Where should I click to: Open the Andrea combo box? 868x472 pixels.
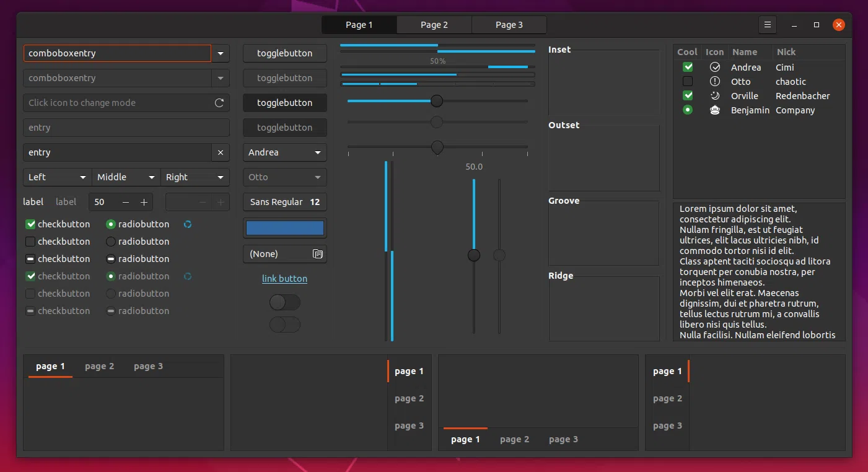285,152
